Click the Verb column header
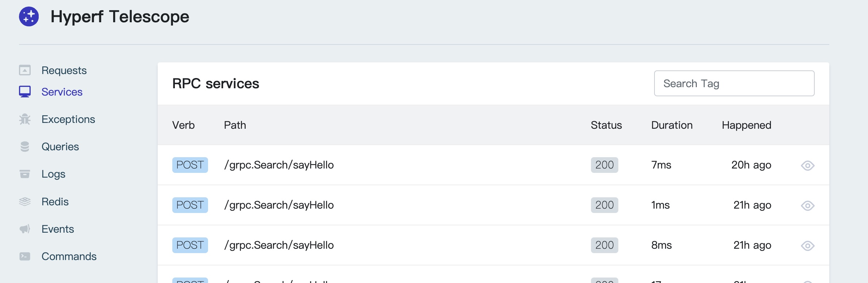The height and width of the screenshot is (283, 868). pos(184,125)
